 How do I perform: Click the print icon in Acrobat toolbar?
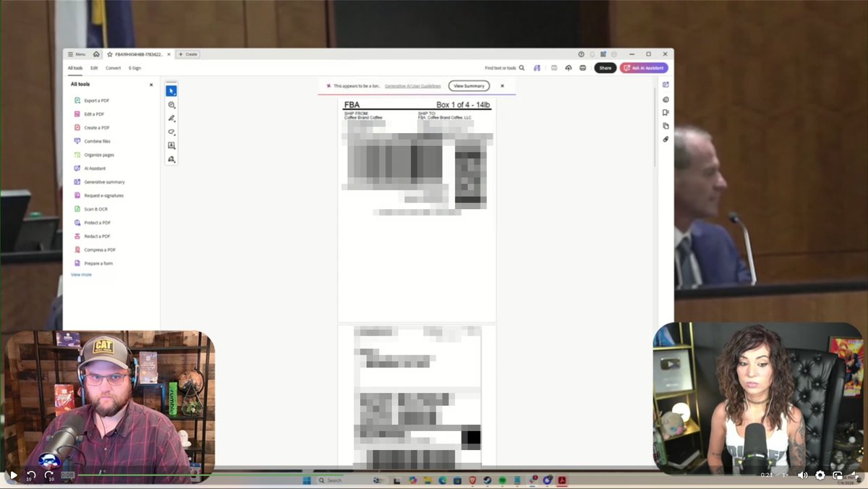click(x=583, y=68)
